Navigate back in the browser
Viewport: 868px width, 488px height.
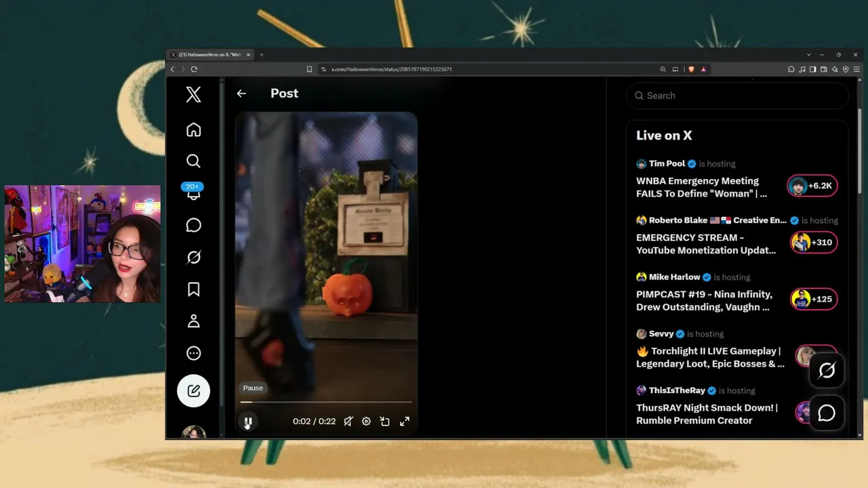tap(172, 69)
